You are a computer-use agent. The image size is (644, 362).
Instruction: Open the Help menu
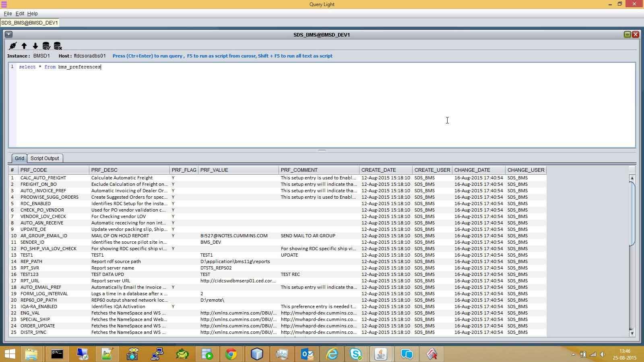pos(32,13)
